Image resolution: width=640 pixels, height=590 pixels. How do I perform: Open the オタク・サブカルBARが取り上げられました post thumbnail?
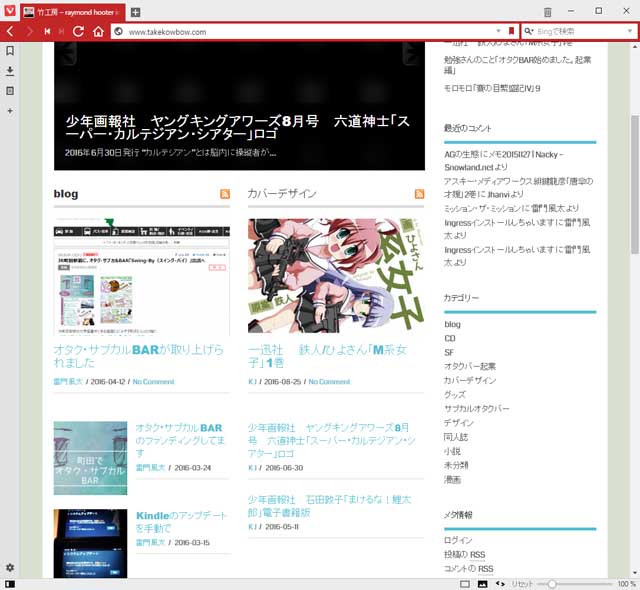coord(142,276)
